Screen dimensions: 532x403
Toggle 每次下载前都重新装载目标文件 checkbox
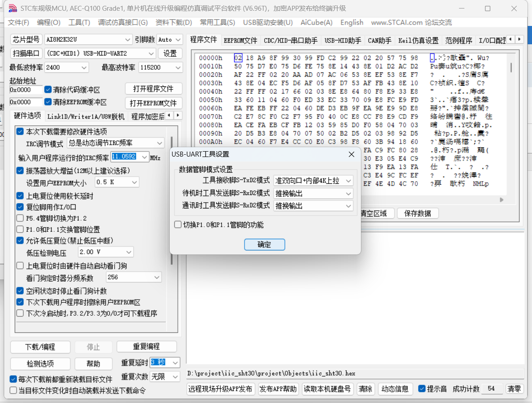[13, 379]
